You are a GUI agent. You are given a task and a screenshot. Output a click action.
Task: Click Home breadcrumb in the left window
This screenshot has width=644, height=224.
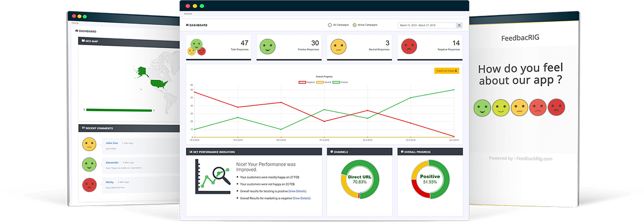click(75, 23)
